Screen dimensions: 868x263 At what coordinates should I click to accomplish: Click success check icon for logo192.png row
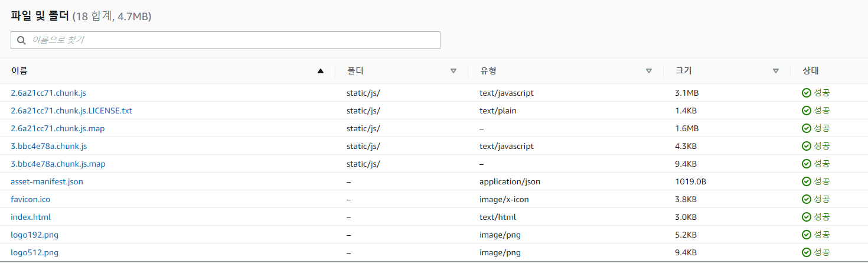click(x=806, y=235)
